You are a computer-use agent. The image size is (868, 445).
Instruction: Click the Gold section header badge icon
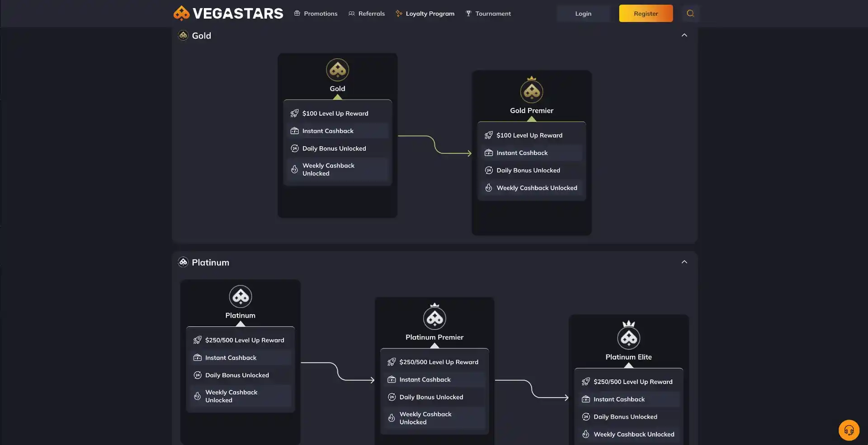coord(183,35)
